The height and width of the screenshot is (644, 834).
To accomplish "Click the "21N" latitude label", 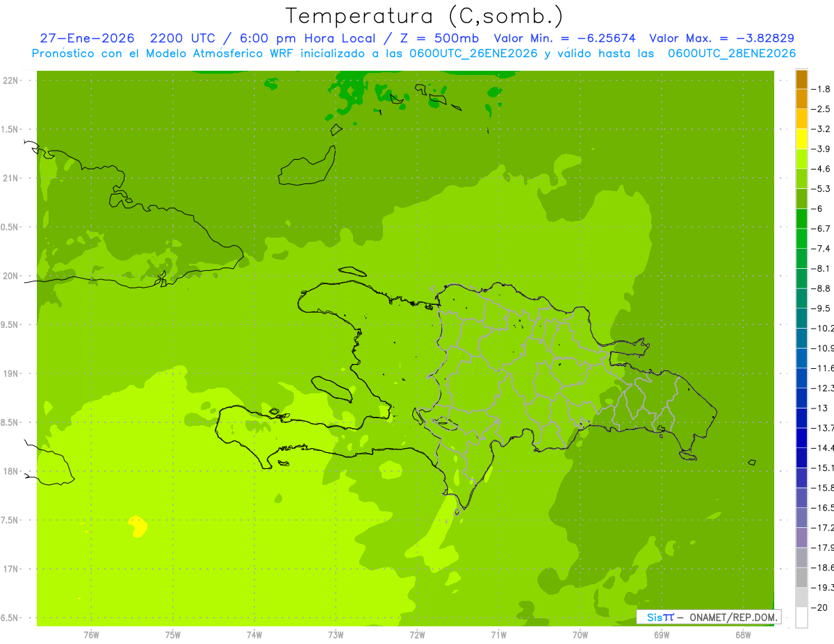I will tap(12, 179).
